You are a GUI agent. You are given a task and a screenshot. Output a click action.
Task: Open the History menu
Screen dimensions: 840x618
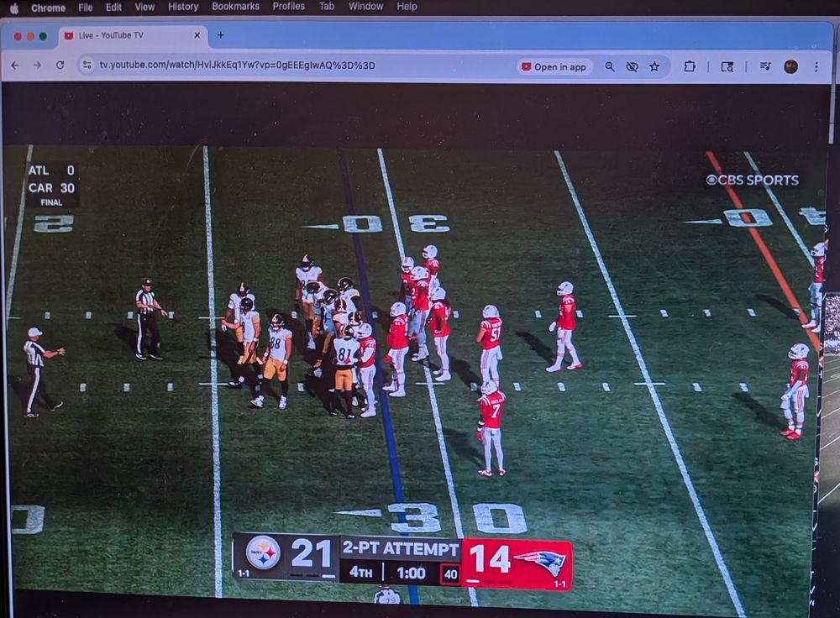coord(183,7)
